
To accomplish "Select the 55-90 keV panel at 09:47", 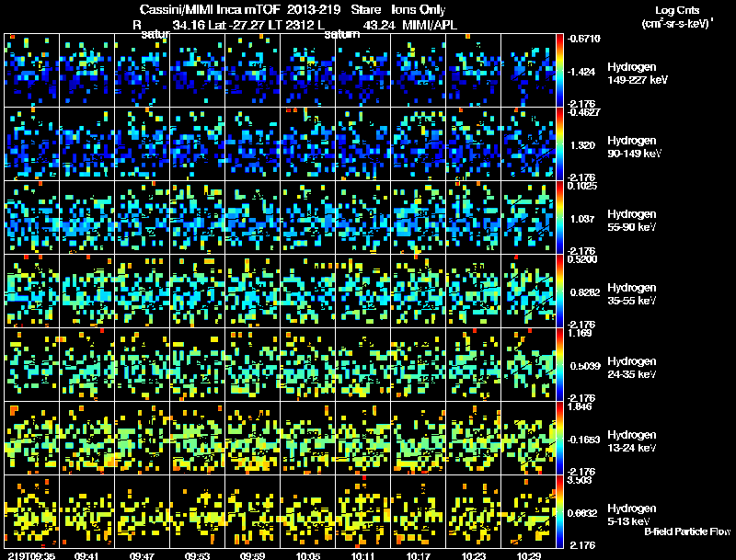I will [x=143, y=218].
